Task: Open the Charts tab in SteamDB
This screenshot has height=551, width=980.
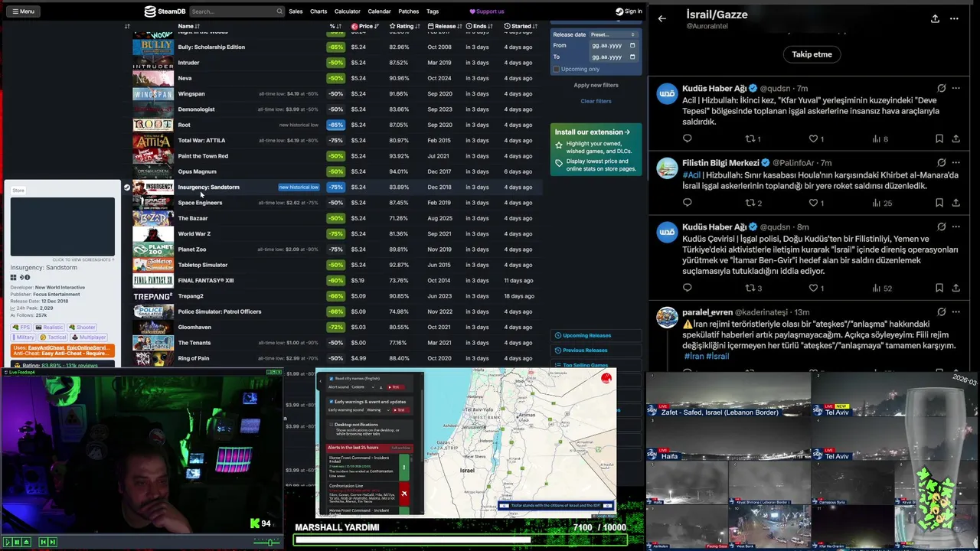Action: click(318, 11)
